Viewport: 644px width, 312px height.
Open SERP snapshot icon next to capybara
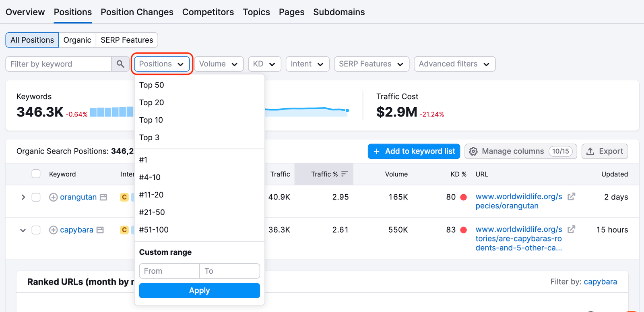click(100, 230)
